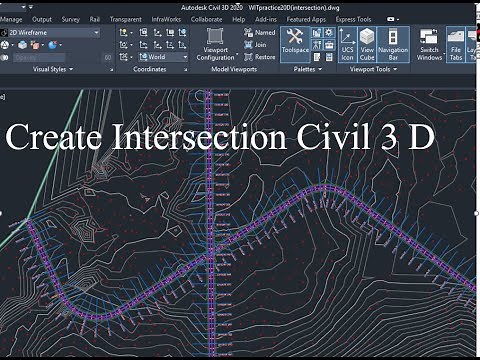Screen dimensions: 480x360
Task: Open the Customize Quick Access Toolbar arrow
Action: (30, 7)
